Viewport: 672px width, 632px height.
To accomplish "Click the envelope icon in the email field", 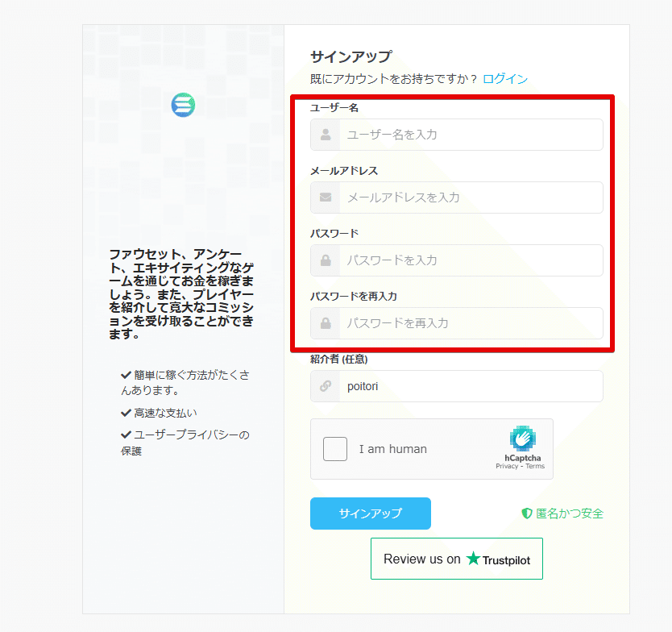I will tap(324, 197).
